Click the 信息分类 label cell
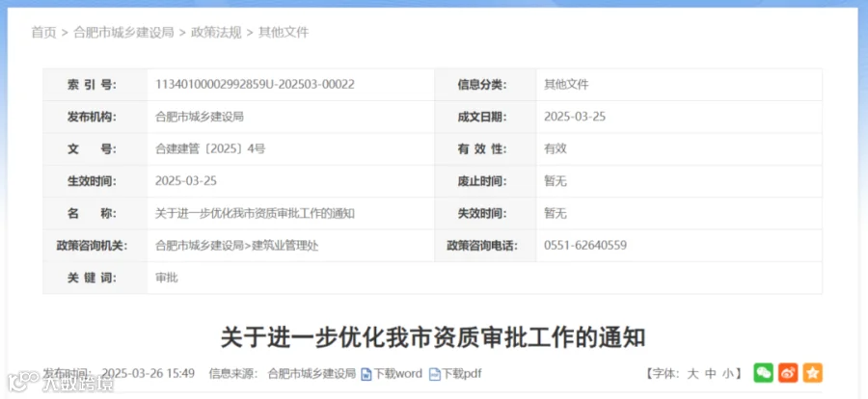 tap(485, 85)
